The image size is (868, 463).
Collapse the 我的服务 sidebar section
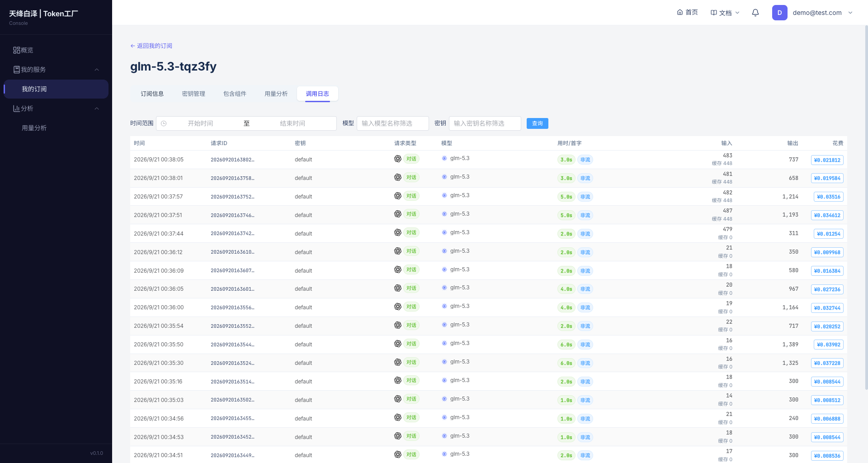tap(56, 70)
